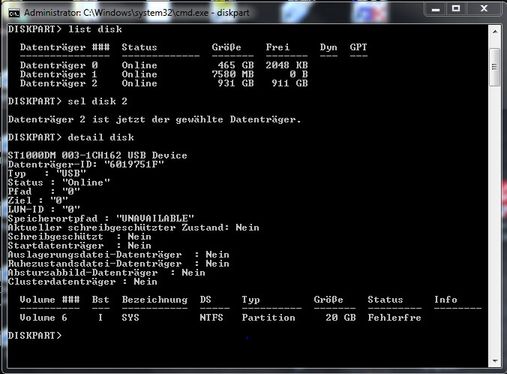
Task: Click the 'Datenträger 0' row label
Action: pos(59,65)
